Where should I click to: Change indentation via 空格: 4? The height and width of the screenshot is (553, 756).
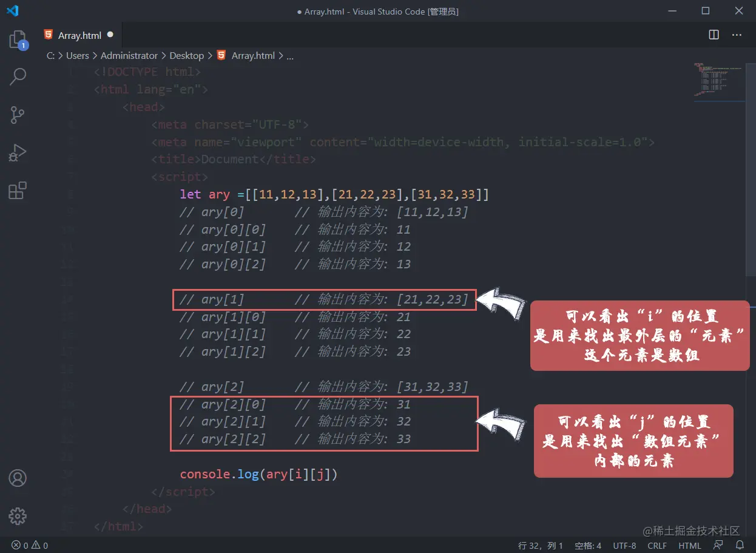point(588,545)
